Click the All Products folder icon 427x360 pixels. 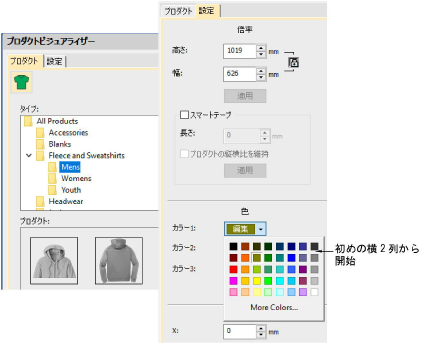28,121
